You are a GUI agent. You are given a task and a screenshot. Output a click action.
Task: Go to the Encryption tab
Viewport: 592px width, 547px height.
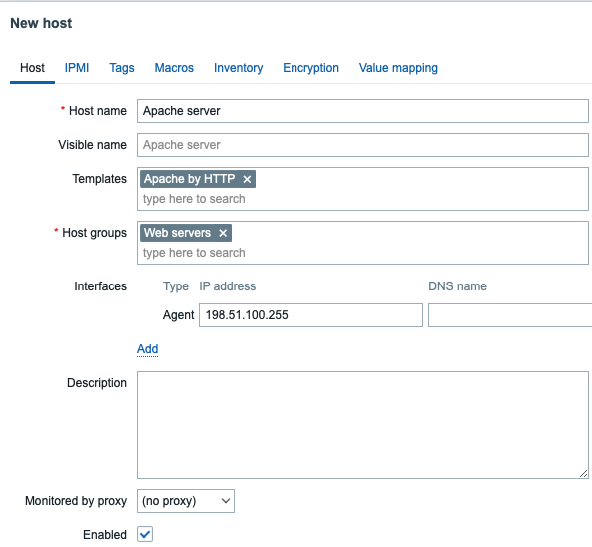click(311, 68)
